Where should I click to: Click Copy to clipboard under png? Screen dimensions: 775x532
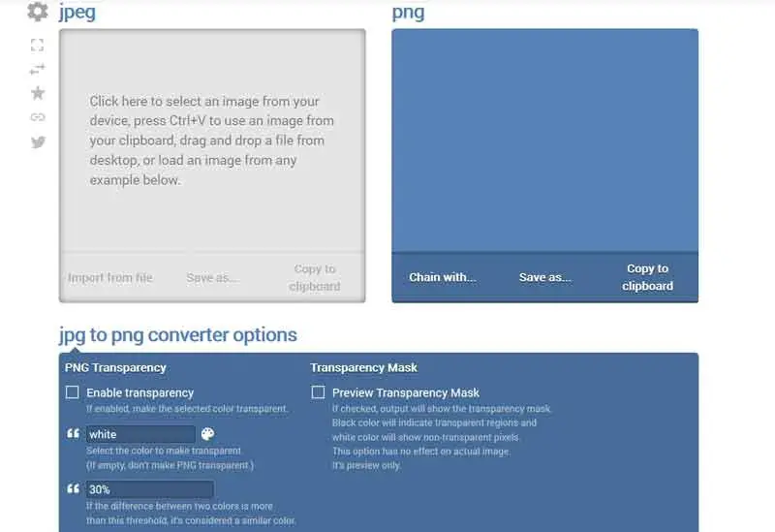click(x=647, y=277)
